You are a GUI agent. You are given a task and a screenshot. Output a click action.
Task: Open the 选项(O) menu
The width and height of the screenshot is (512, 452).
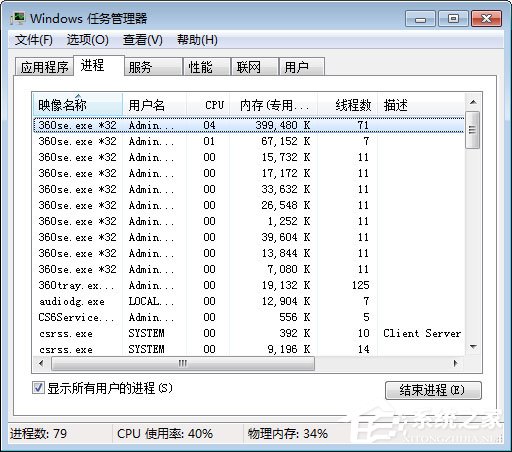[x=88, y=40]
